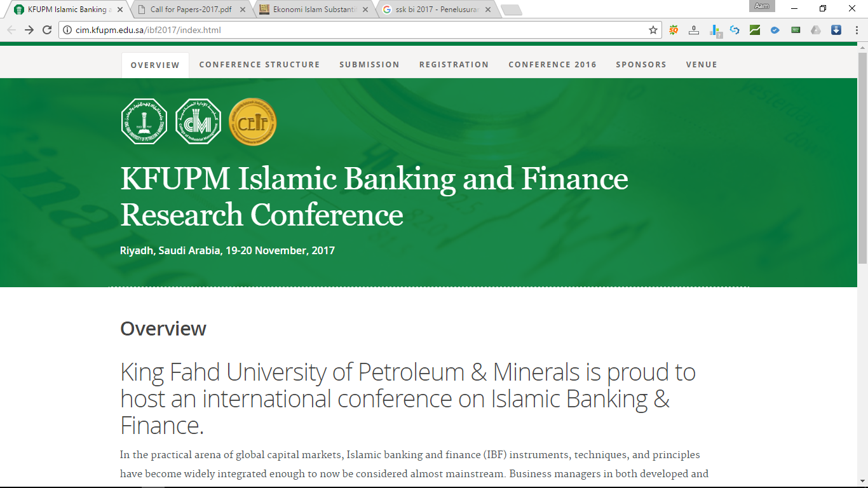Viewport: 868px width, 488px height.
Task: Open a new browser tab
Action: tap(511, 10)
